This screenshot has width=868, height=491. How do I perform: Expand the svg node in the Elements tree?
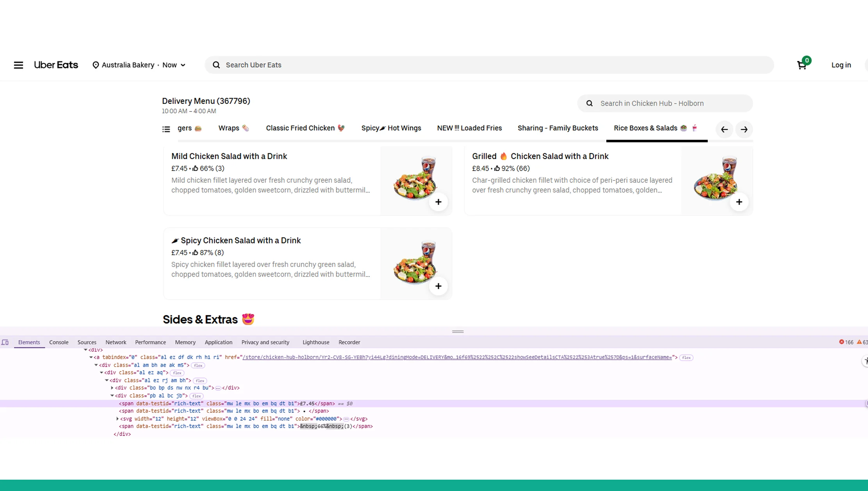pyautogui.click(x=117, y=419)
